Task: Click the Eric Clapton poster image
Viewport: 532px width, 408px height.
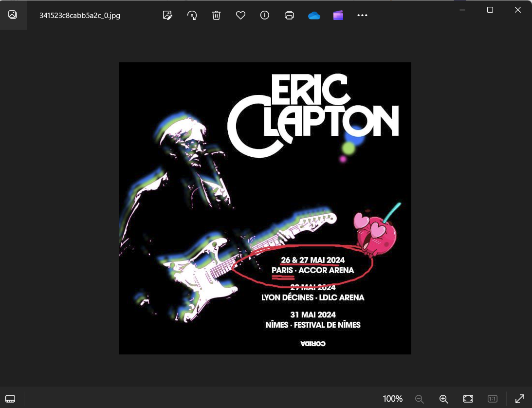Action: (265, 208)
